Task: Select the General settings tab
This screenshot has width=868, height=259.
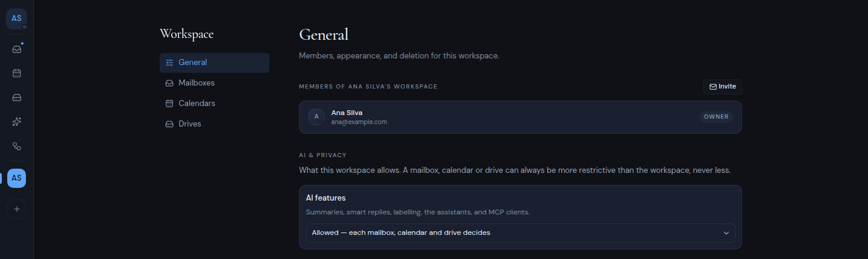Action: point(215,63)
